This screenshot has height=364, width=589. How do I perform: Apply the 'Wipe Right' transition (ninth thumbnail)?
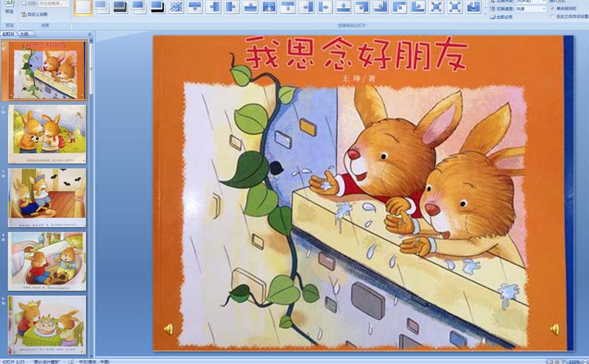[232, 7]
